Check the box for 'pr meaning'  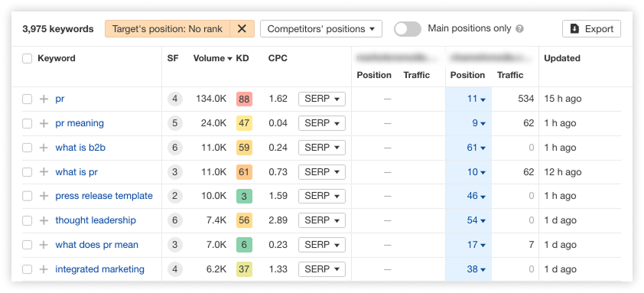(x=27, y=123)
